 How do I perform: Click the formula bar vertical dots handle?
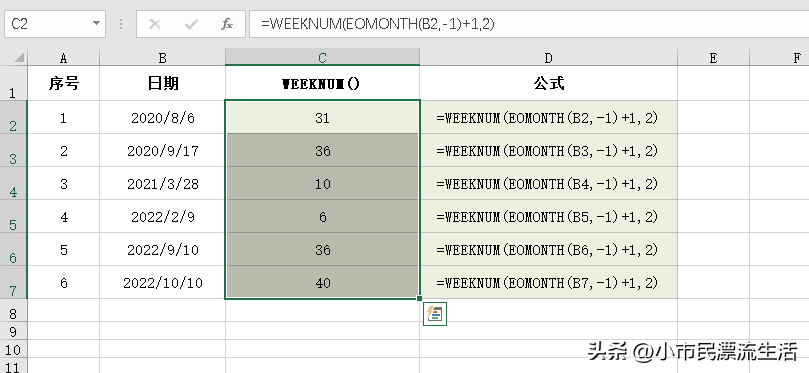click(x=121, y=24)
